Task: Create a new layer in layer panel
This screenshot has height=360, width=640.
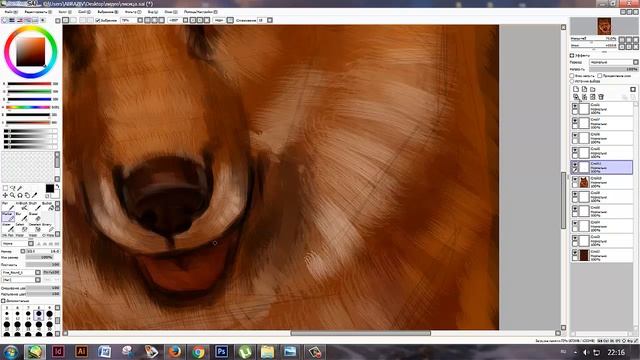Action: [x=576, y=89]
